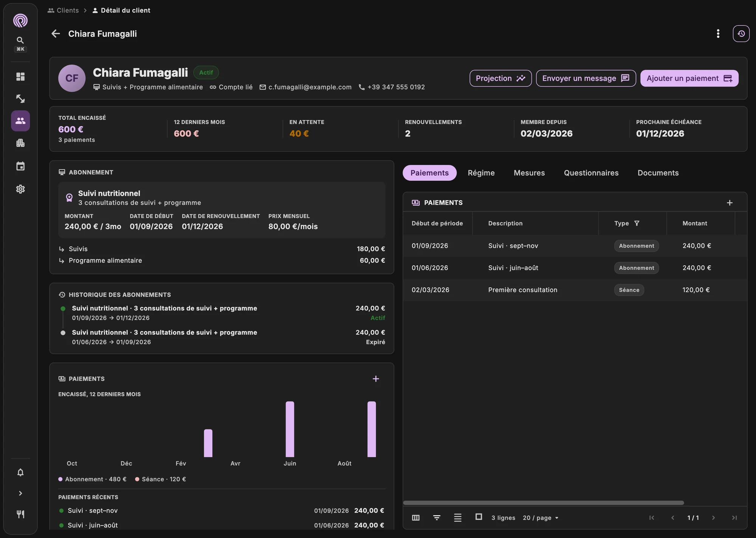The width and height of the screenshot is (756, 538).
Task: Toggle the fullscreen square icon in table footer
Action: coord(479,517)
